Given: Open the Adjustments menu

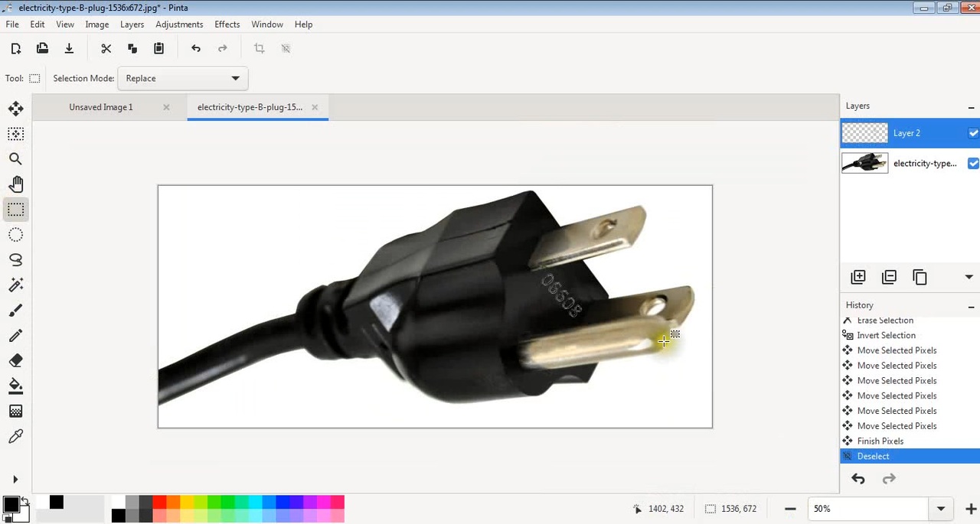Looking at the screenshot, I should (179, 24).
